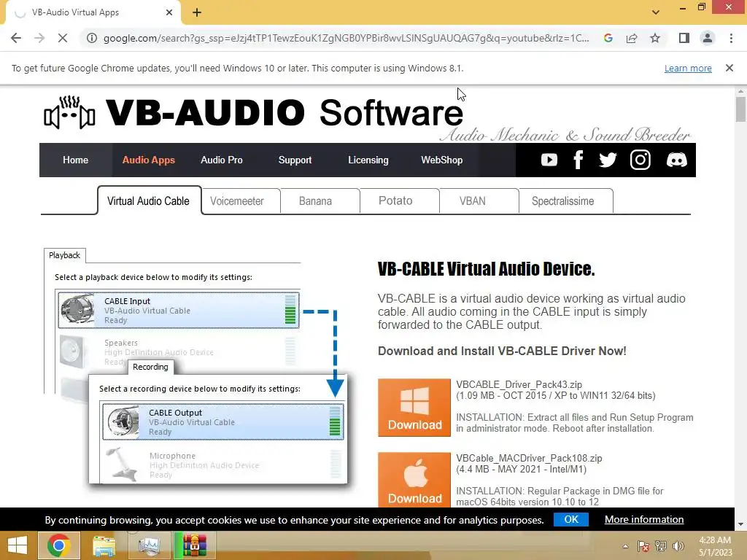The width and height of the screenshot is (747, 560).
Task: Open the monitor app taskbar icon
Action: (x=149, y=545)
